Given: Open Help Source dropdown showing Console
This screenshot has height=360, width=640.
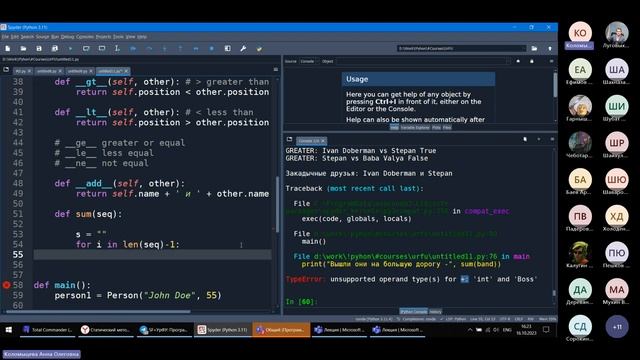Looking at the screenshot, I should (309, 61).
